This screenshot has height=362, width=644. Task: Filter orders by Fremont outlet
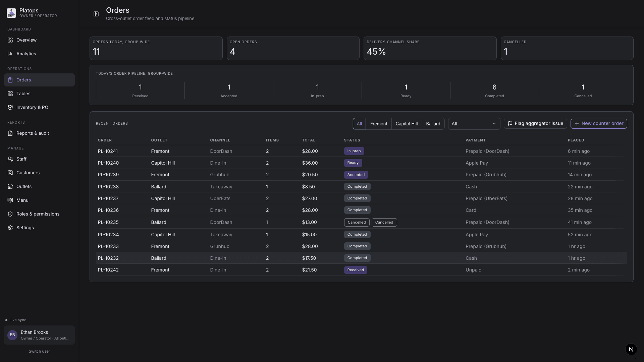tap(379, 124)
